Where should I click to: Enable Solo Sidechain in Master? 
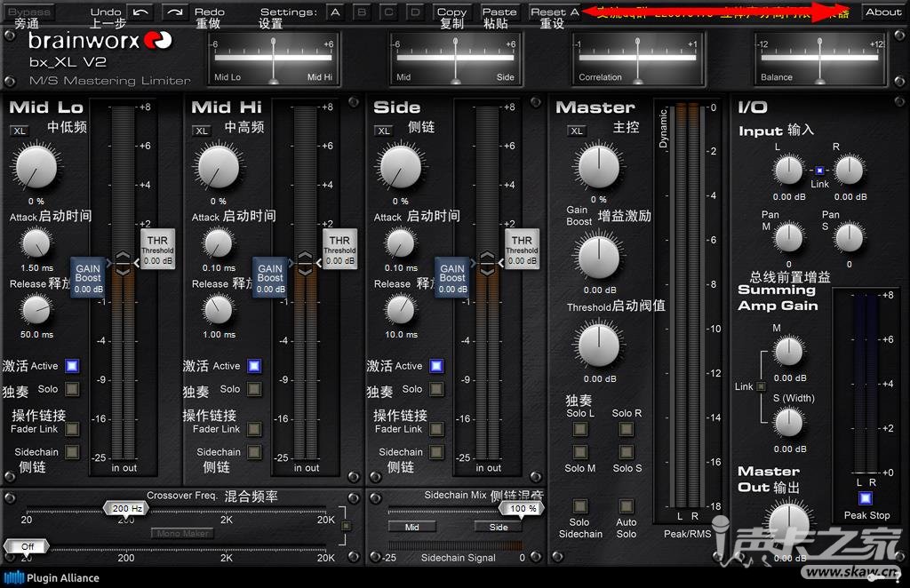[579, 505]
